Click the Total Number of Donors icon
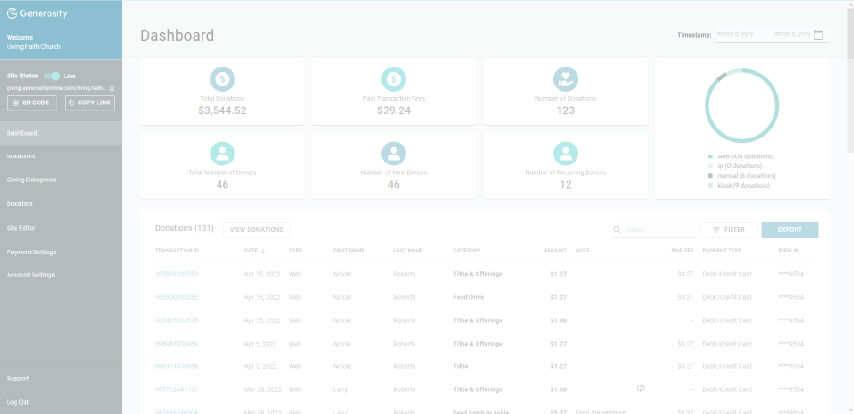The width and height of the screenshot is (854, 414). (223, 152)
